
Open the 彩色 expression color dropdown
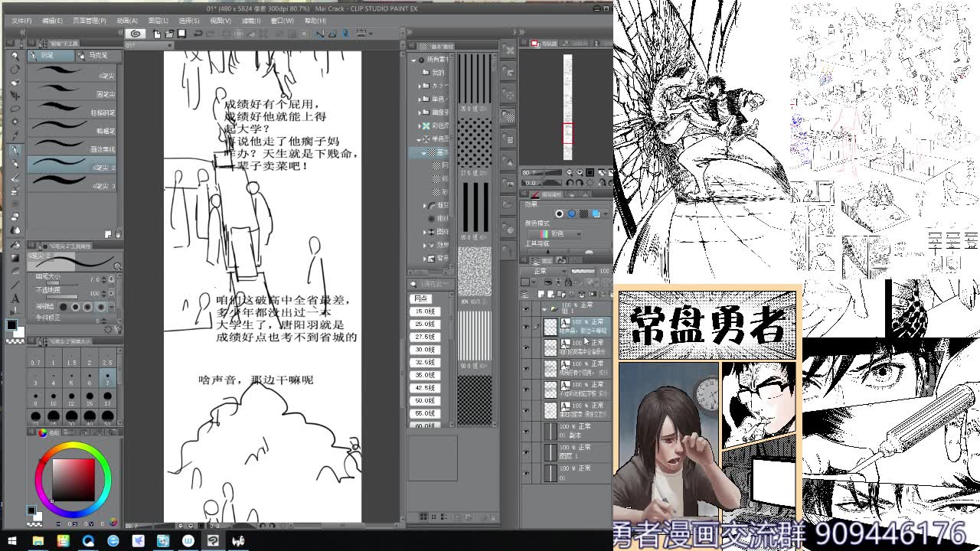pyautogui.click(x=554, y=233)
